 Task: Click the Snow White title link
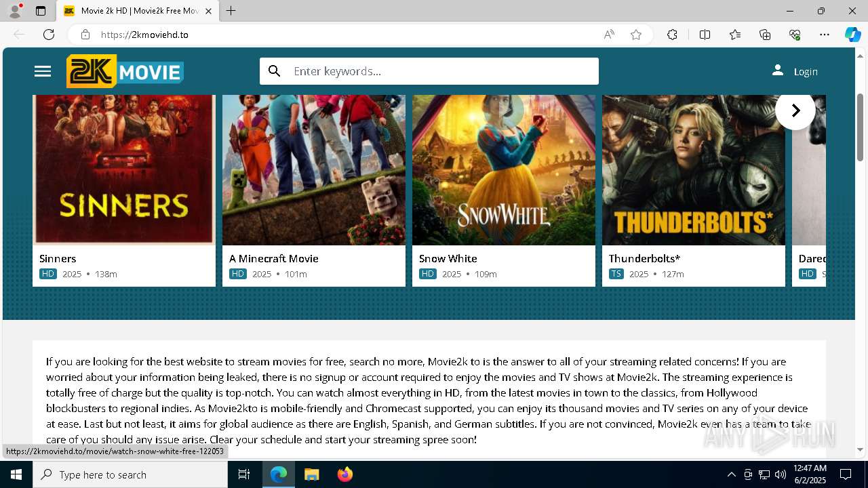point(448,258)
